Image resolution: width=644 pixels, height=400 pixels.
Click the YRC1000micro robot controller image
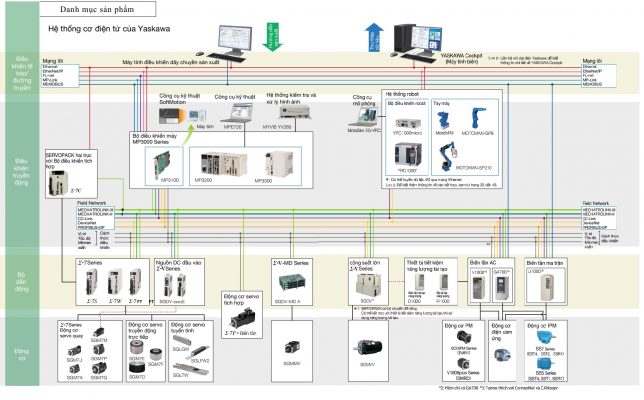tap(407, 123)
